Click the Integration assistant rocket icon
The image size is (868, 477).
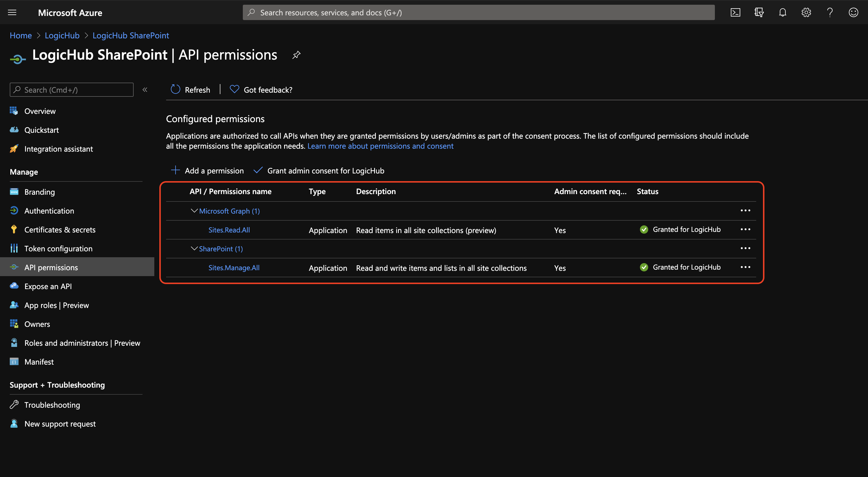click(x=14, y=149)
